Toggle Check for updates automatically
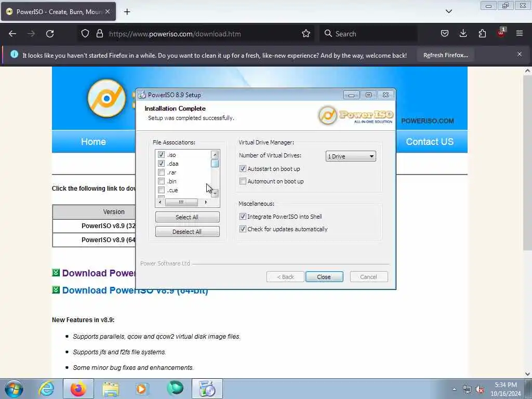The width and height of the screenshot is (532, 399). (x=243, y=229)
